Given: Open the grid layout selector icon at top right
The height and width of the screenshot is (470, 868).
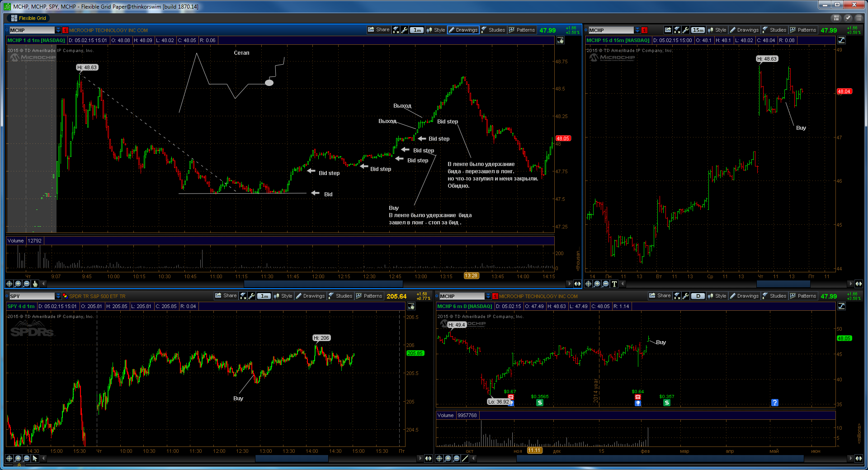Looking at the screenshot, I should pos(836,18).
